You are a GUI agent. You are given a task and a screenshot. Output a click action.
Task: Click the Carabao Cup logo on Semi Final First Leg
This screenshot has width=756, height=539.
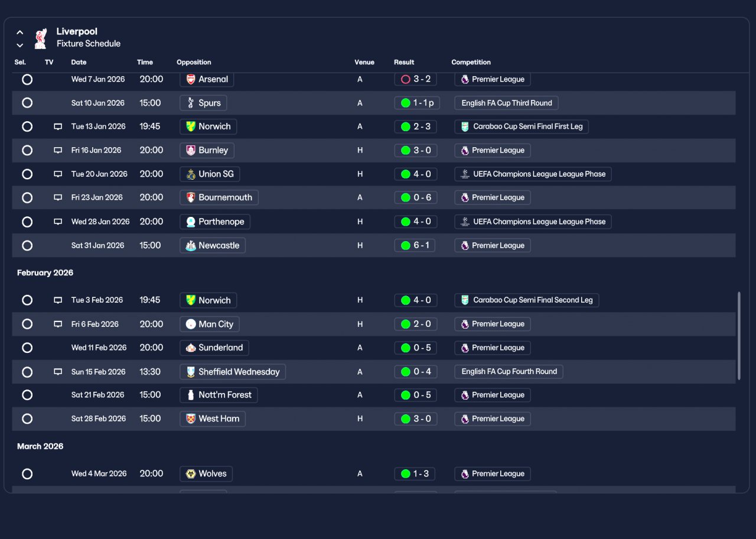click(465, 126)
